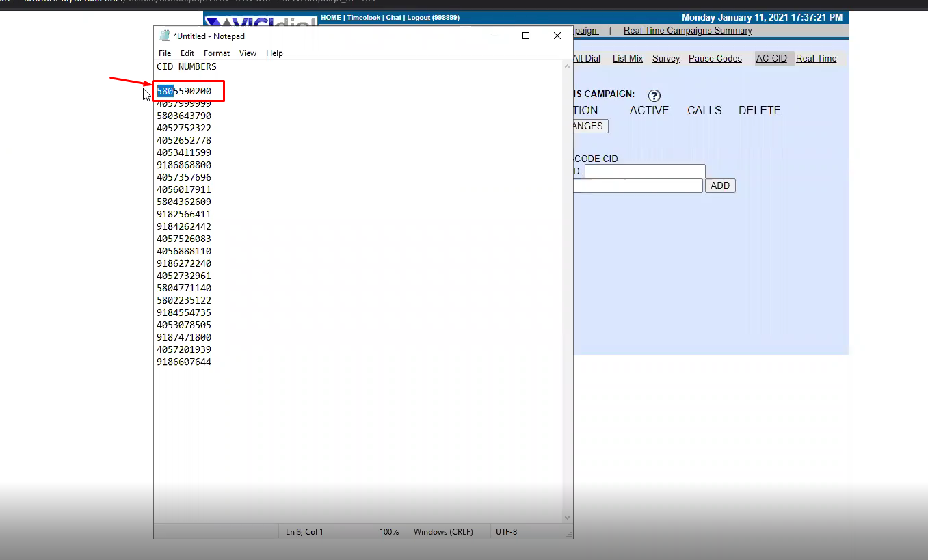The width and height of the screenshot is (928, 560).
Task: Click the number 4053411599
Action: coord(184,152)
